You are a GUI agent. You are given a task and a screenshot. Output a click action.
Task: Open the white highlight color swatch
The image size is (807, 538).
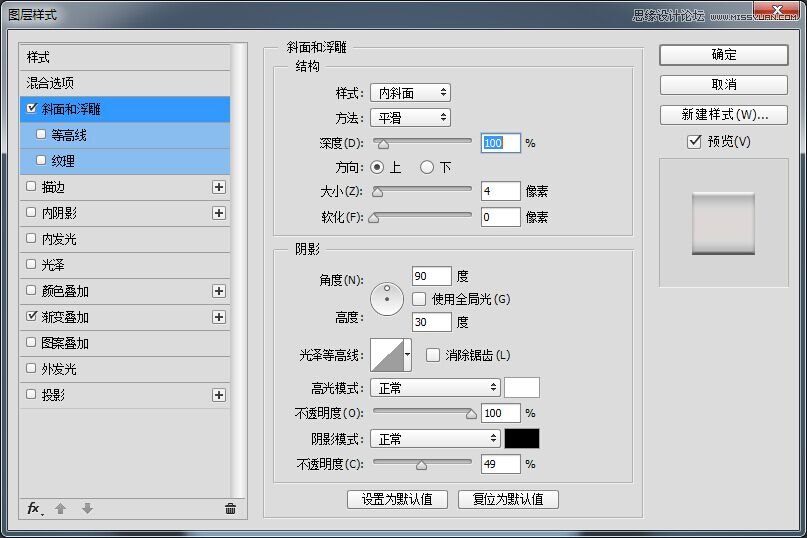point(522,388)
